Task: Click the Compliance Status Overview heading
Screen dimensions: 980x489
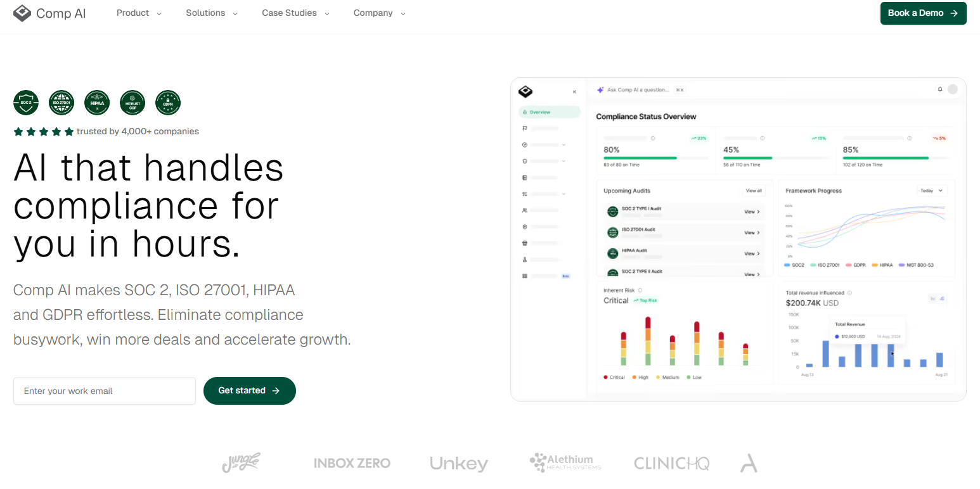Action: click(646, 117)
